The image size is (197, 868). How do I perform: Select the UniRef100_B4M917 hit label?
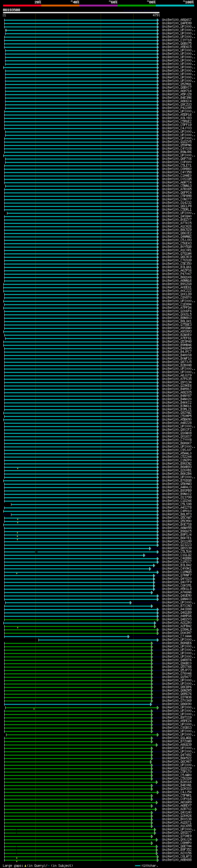(x=177, y=389)
